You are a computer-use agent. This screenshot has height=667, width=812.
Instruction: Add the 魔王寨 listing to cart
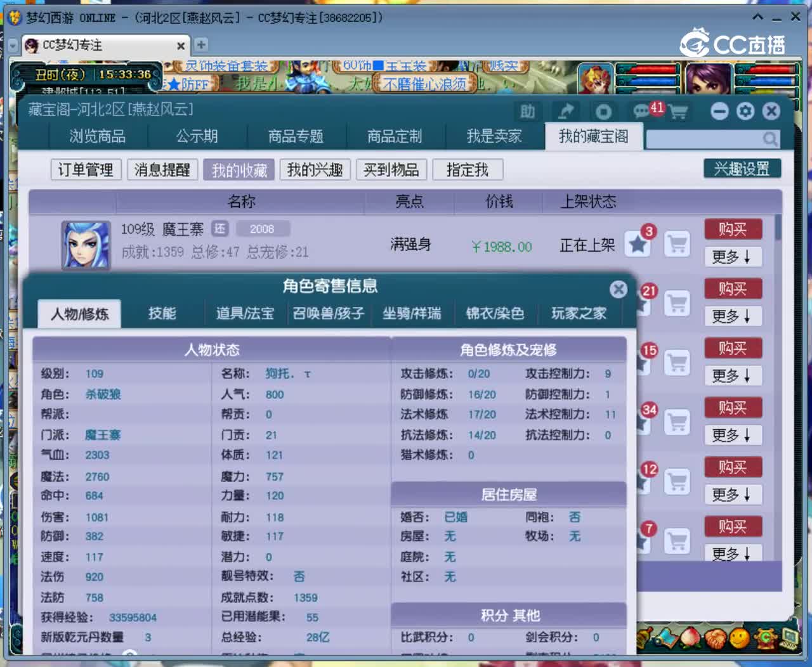point(677,244)
